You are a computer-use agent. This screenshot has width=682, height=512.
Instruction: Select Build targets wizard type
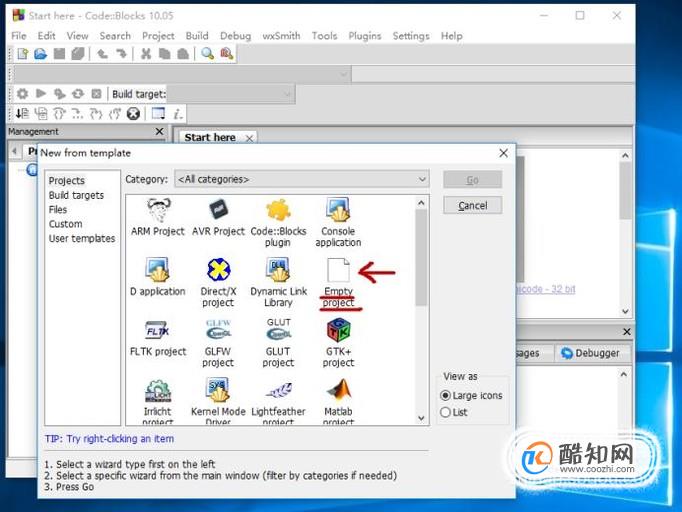pyautogui.click(x=76, y=195)
